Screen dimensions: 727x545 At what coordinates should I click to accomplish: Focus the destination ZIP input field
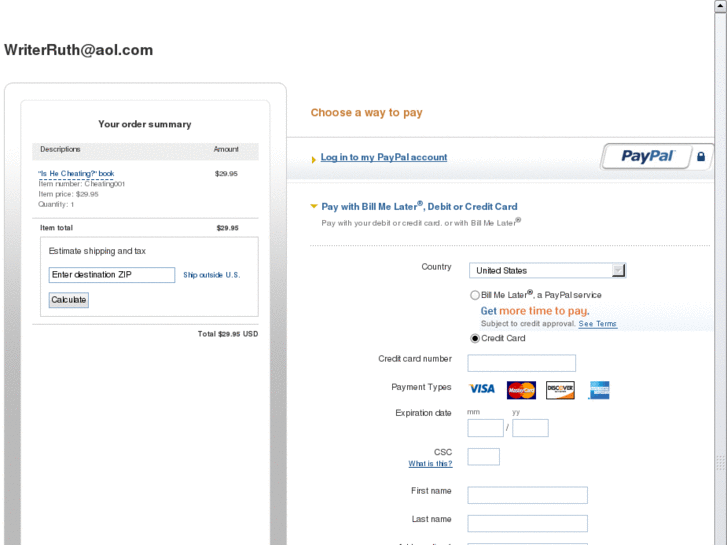point(112,275)
